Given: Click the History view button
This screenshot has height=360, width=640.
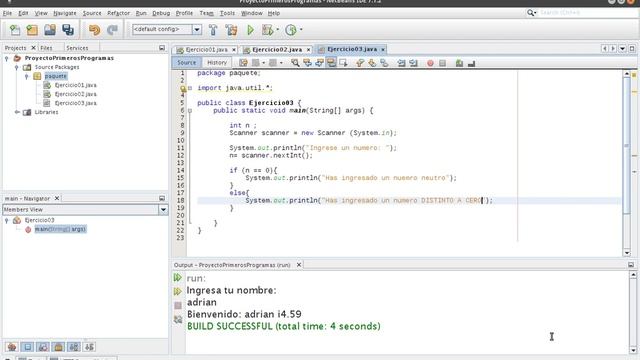Looking at the screenshot, I should click(x=217, y=63).
